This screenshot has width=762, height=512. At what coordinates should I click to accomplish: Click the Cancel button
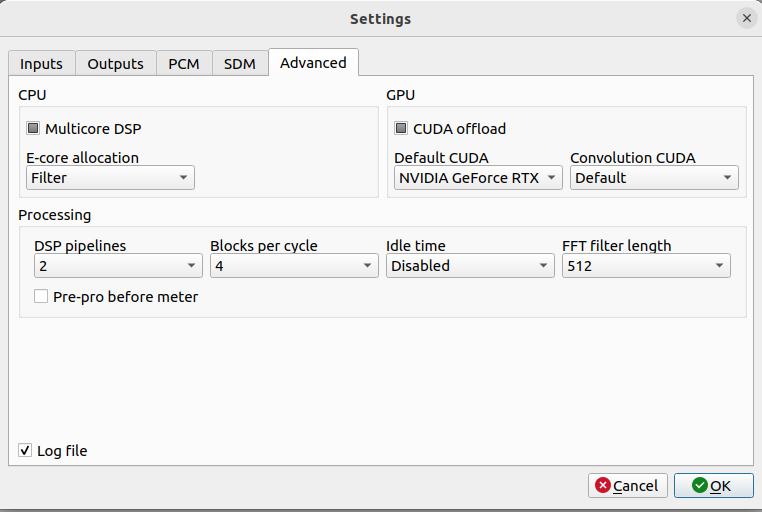(628, 486)
